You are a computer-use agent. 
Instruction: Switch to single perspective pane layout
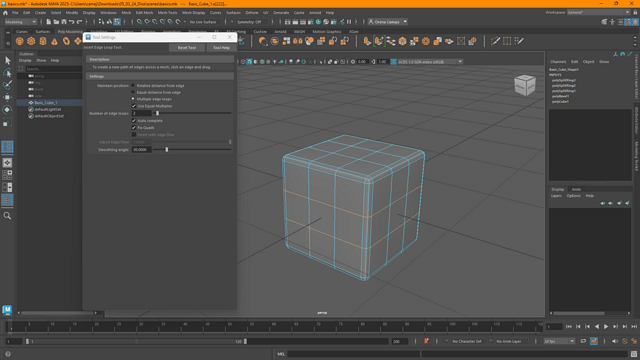click(7, 162)
